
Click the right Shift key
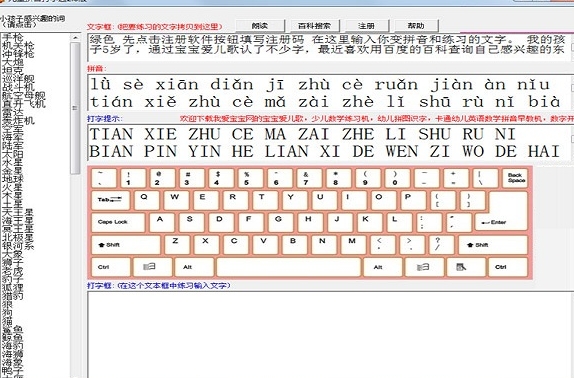tap(493, 245)
